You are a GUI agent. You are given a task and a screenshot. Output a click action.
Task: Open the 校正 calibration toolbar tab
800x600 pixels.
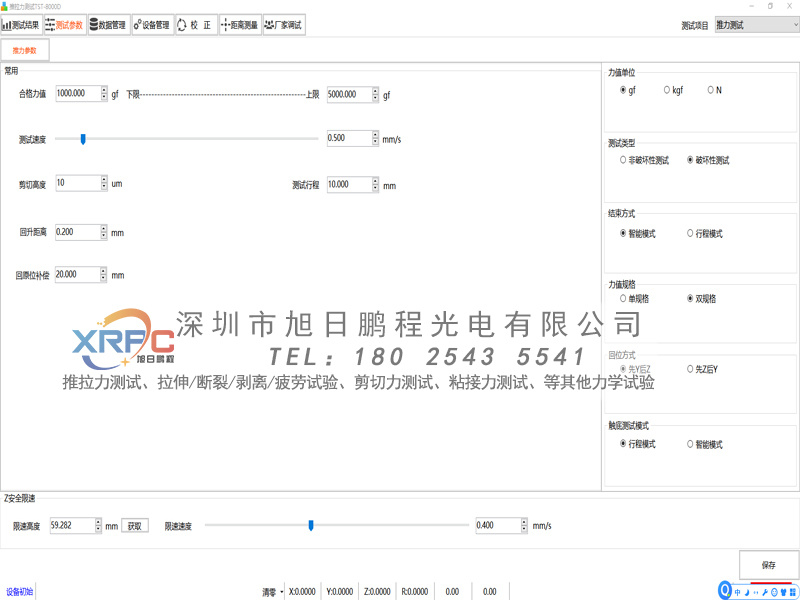[196, 25]
